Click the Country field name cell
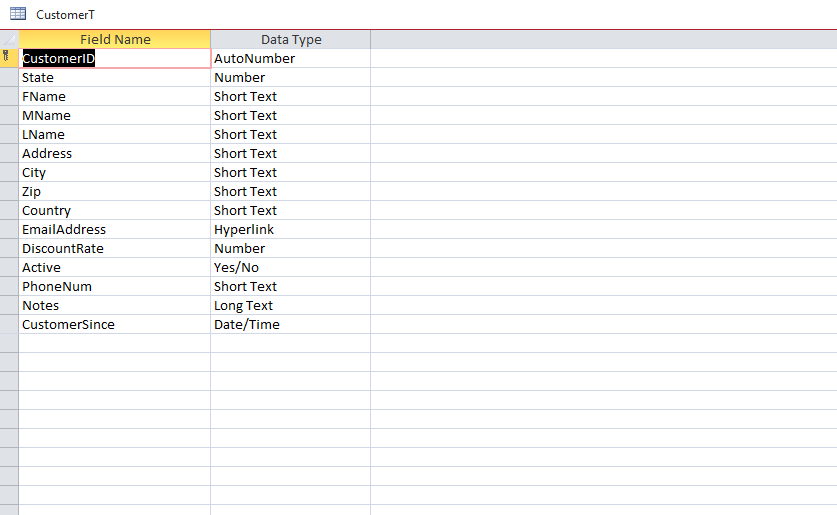The height and width of the screenshot is (515, 837). (x=115, y=210)
